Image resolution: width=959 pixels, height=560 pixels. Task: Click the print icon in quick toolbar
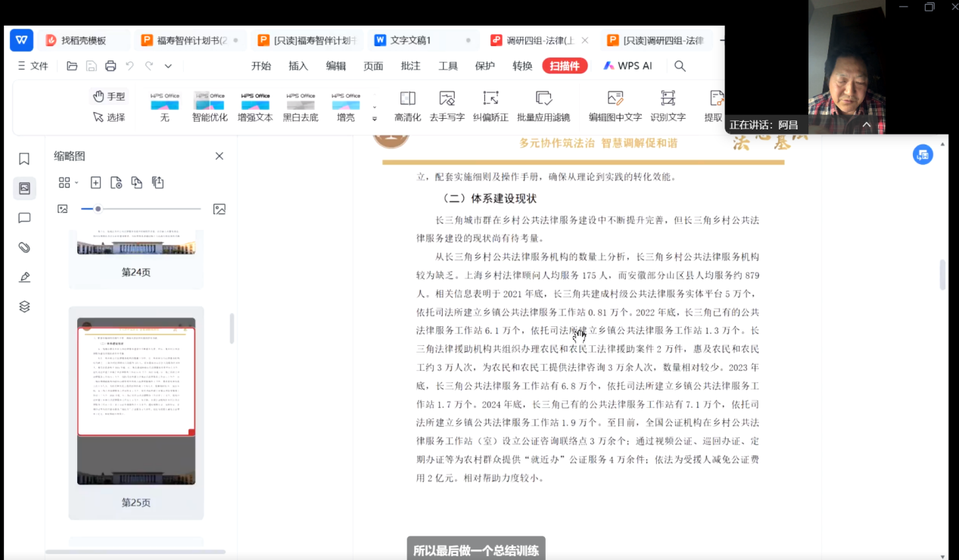click(x=111, y=66)
